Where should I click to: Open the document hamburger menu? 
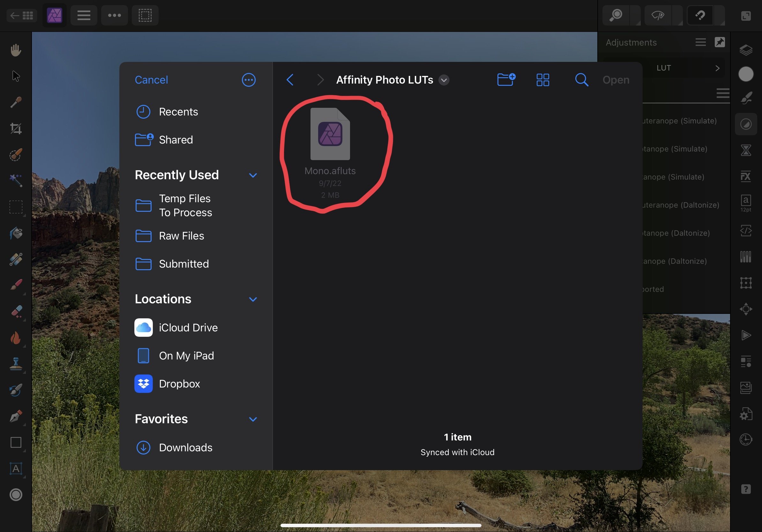84,15
